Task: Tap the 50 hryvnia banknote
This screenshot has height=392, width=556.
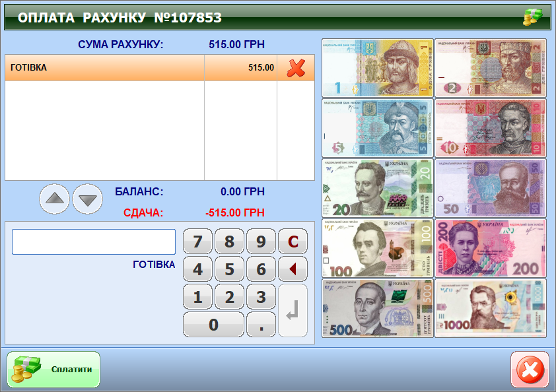Action: pos(490,188)
